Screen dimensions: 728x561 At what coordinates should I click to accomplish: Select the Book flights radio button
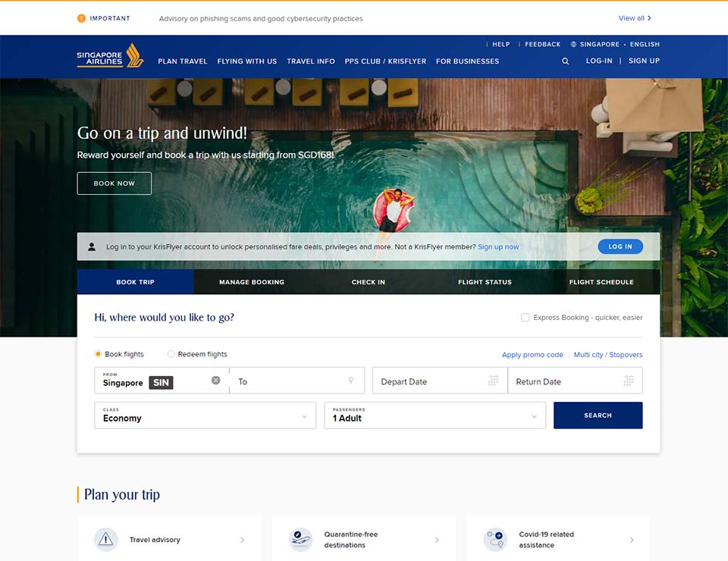tap(99, 354)
